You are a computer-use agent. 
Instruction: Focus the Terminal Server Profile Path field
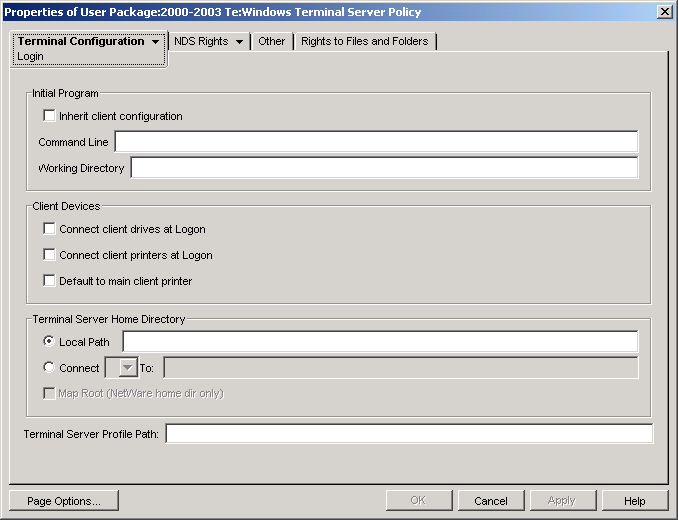tap(409, 434)
